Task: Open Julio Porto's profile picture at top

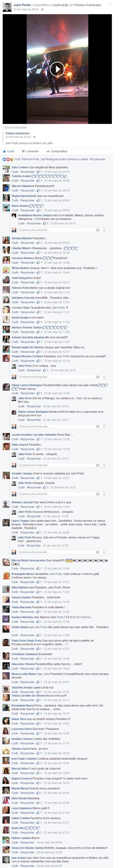Action: click(x=7, y=7)
